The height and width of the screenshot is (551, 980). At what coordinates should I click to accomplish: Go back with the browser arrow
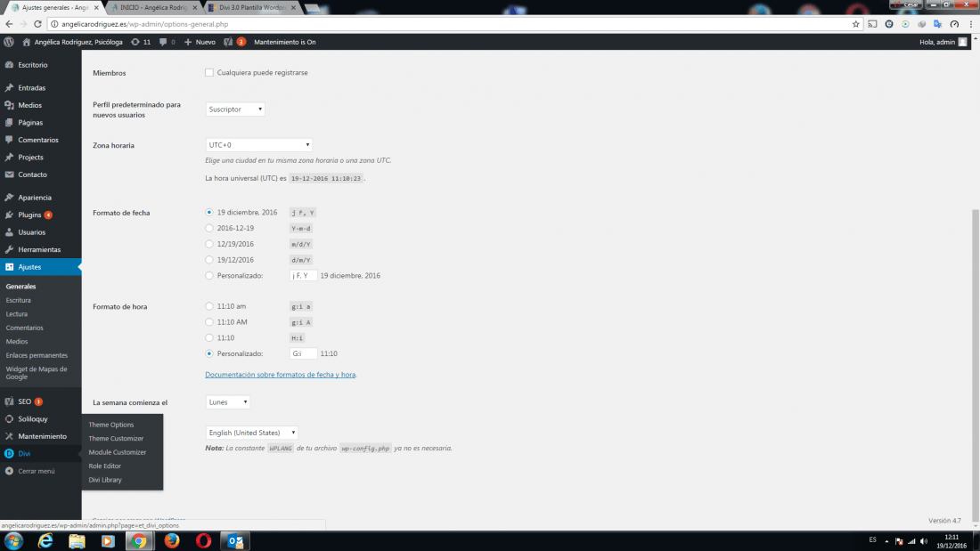9,24
